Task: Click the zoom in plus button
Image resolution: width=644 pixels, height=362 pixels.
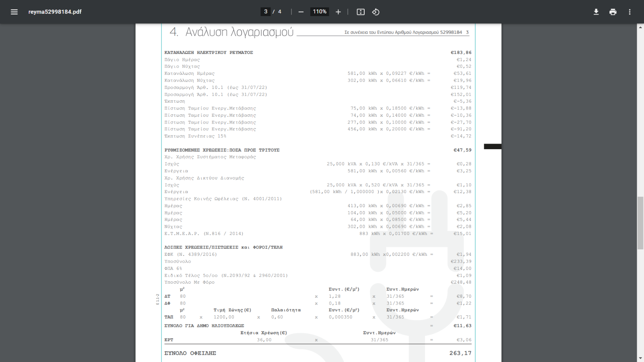Action: (338, 12)
